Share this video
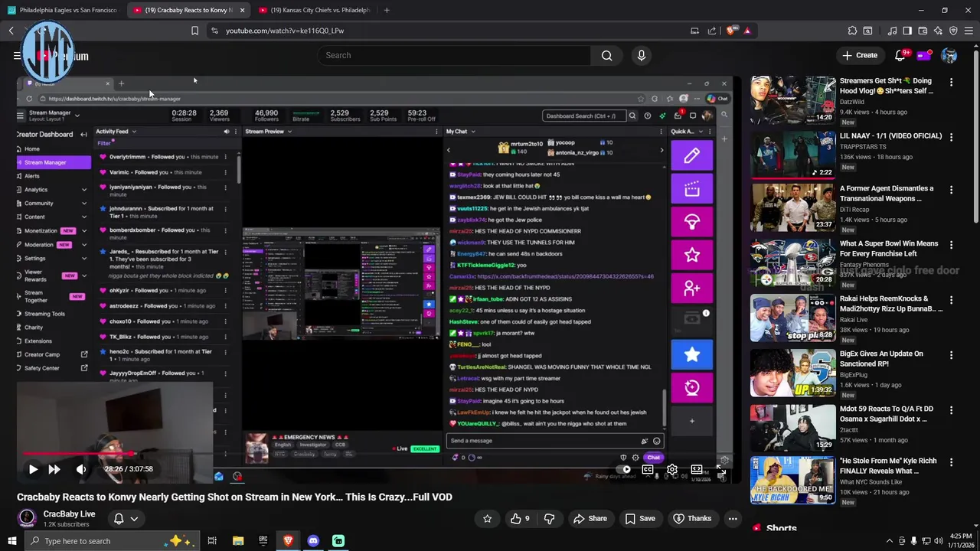 click(590, 518)
